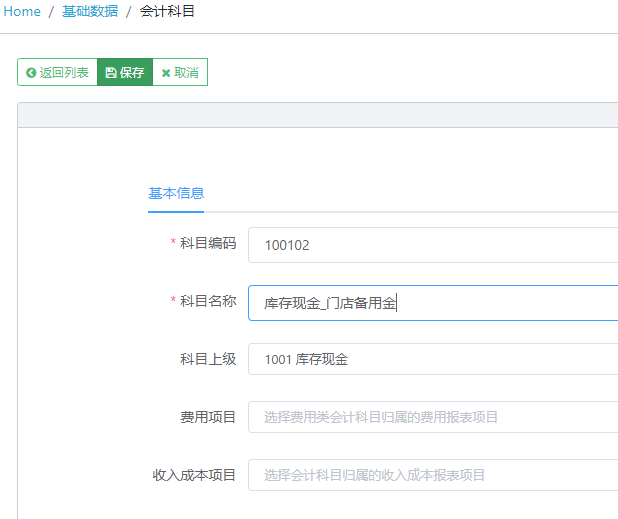
Task: Click into the 科目名称 text box
Action: [x=433, y=303]
